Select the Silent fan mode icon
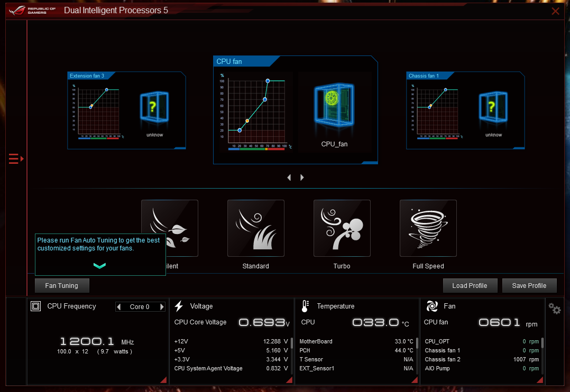570x392 pixels. point(169,228)
